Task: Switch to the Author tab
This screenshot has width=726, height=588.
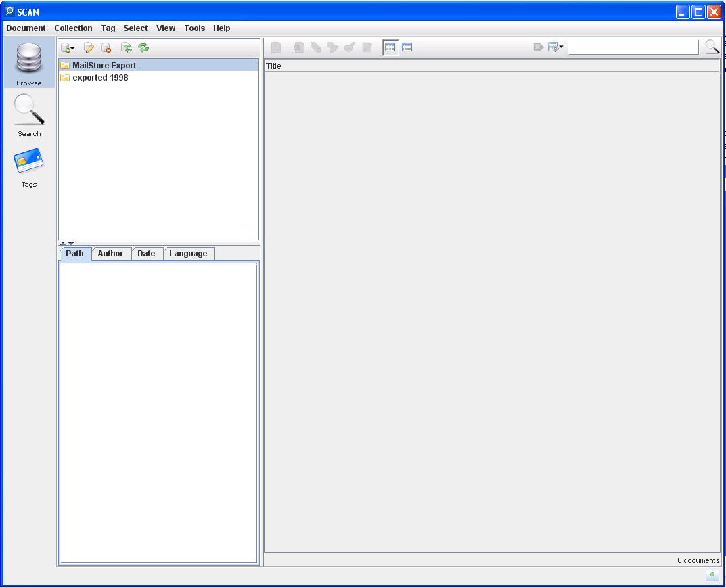Action: tap(110, 254)
